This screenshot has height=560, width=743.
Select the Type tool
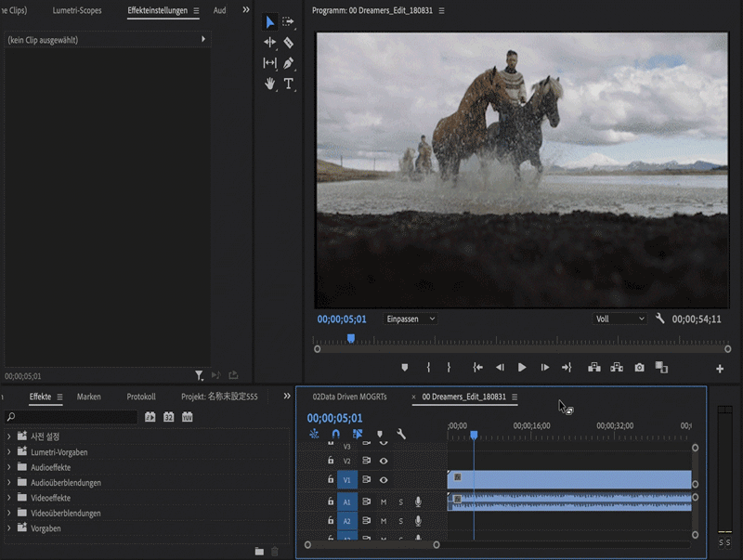point(289,84)
